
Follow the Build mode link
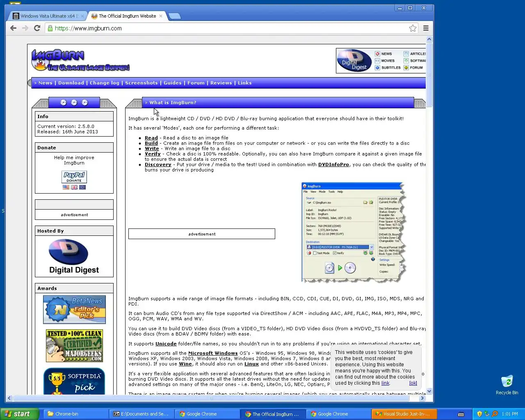coord(151,143)
